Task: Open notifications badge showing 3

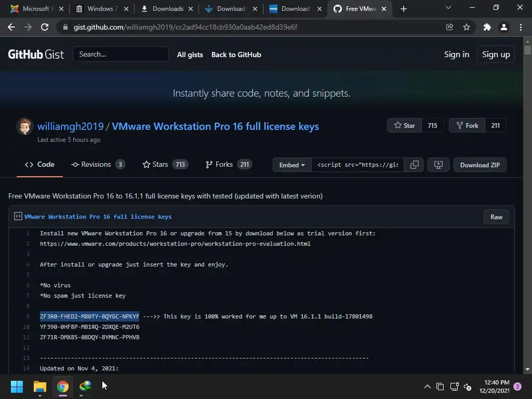Action: 517,387
